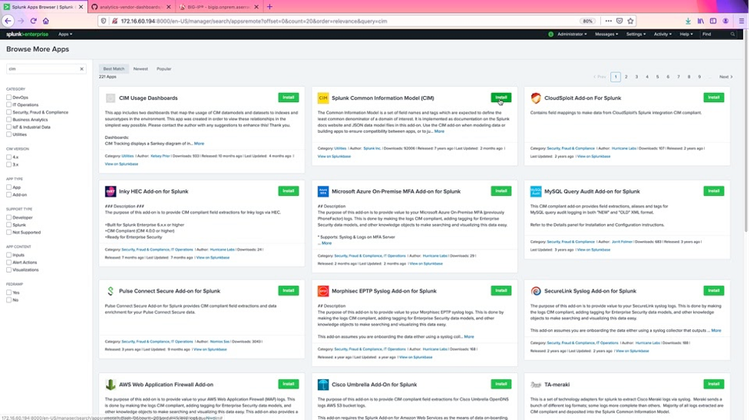The image size is (750, 420).
Task: Tick the IoT & Industrial Data filter
Action: 9,127
